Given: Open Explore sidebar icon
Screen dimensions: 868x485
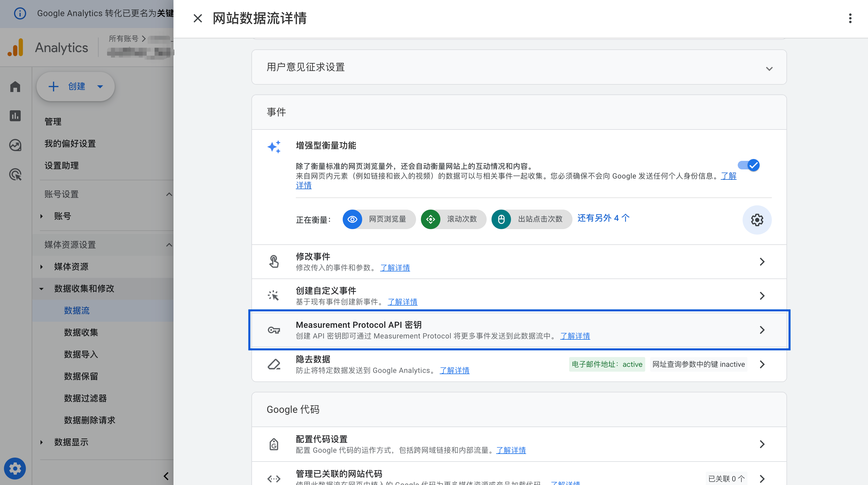Looking at the screenshot, I should (15, 145).
